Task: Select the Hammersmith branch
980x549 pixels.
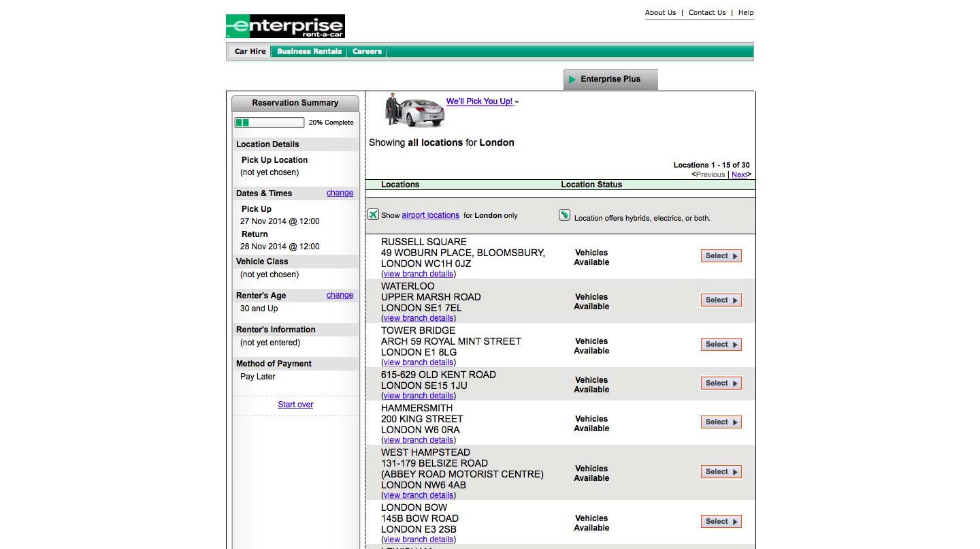Action: (x=721, y=422)
